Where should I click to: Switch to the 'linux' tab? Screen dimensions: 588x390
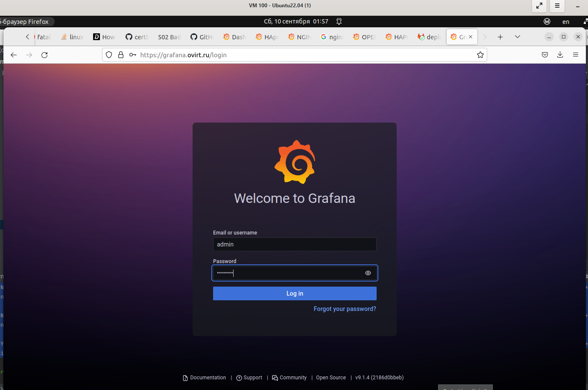(72, 37)
